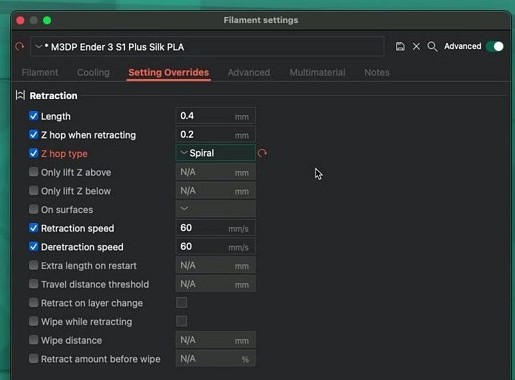Click the Retraction section heading

pyautogui.click(x=53, y=96)
